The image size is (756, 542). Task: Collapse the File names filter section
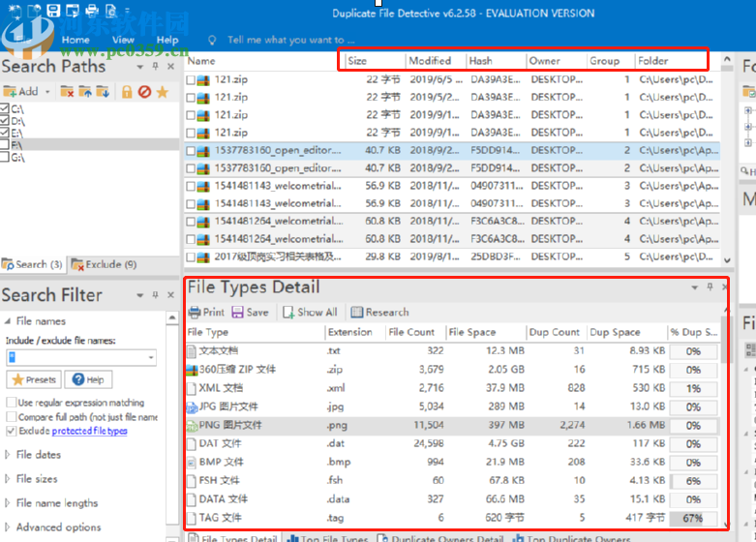(8, 321)
